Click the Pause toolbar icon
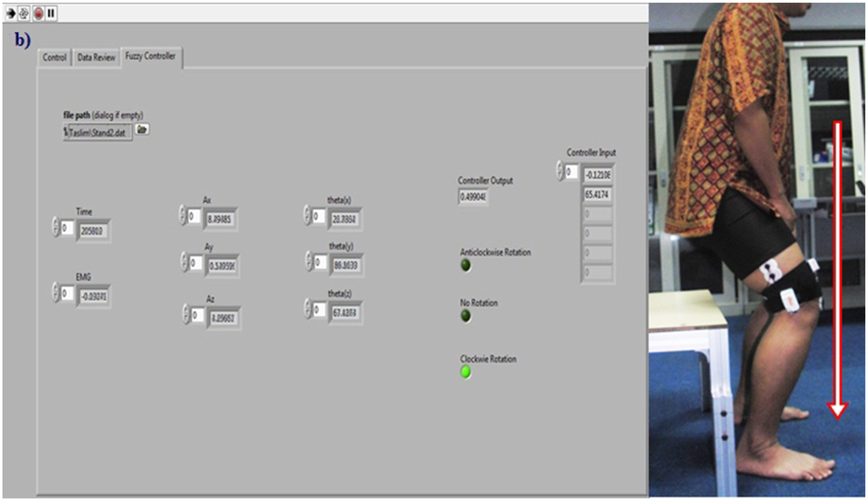Image resolution: width=868 pixels, height=501 pixels. tap(51, 13)
